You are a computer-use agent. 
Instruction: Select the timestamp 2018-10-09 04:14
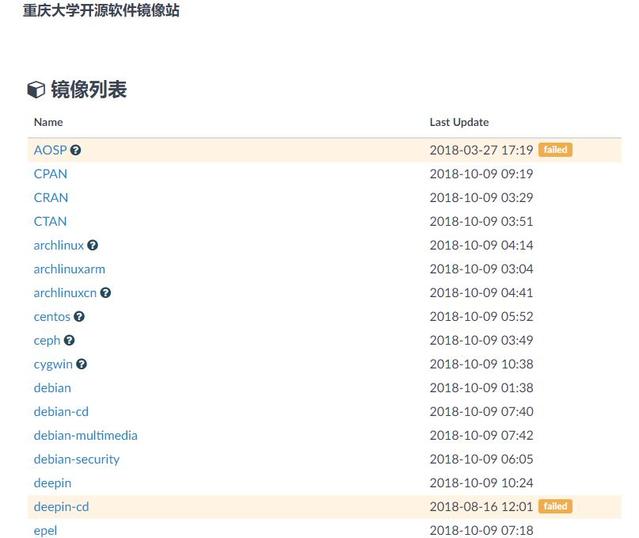481,245
